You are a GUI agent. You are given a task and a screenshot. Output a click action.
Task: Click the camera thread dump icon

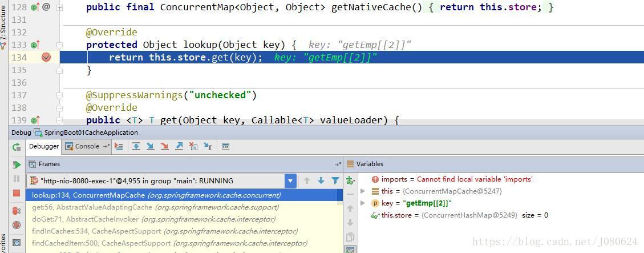click(17, 242)
